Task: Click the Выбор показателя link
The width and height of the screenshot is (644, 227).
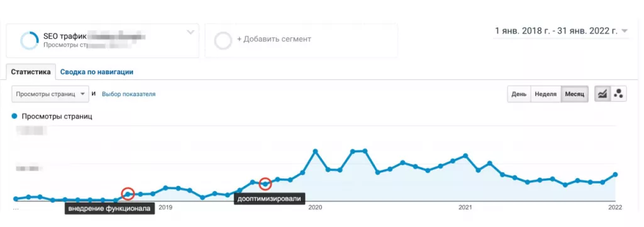Action: tap(128, 94)
